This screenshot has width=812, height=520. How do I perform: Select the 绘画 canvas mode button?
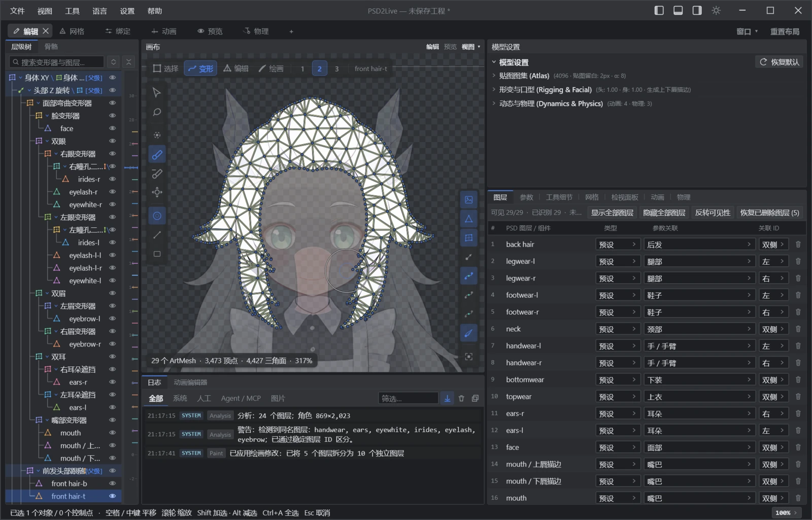[271, 68]
